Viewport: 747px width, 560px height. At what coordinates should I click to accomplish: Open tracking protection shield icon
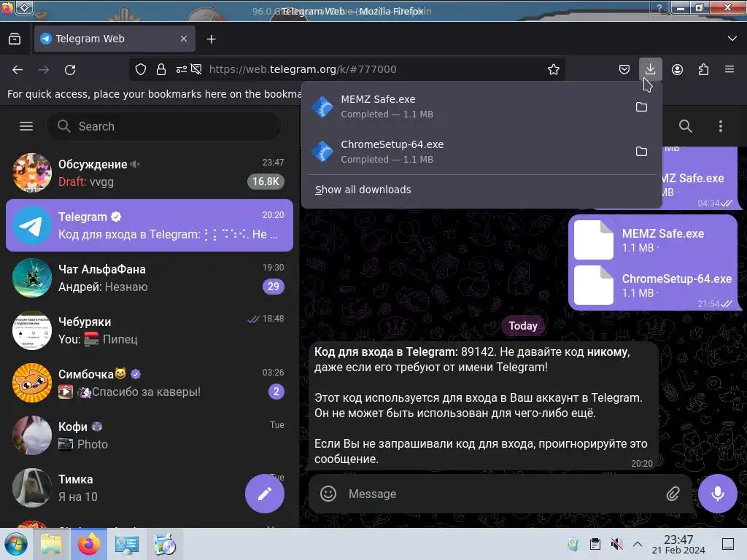[141, 69]
